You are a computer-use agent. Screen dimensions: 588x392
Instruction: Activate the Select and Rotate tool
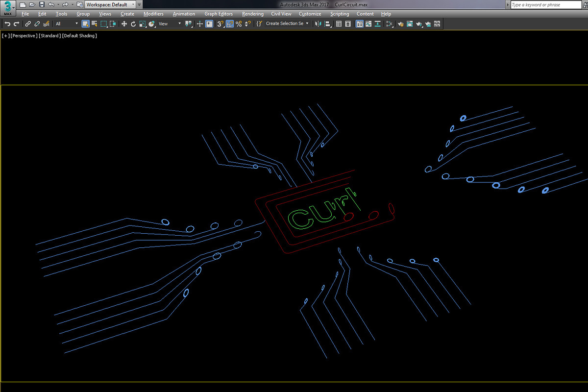(133, 24)
